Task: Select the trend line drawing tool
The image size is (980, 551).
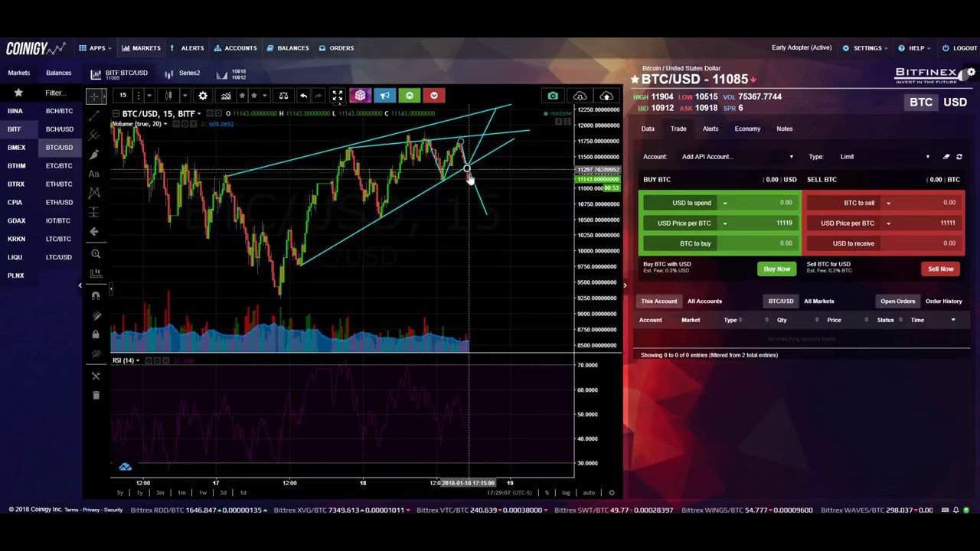Action: (x=94, y=116)
